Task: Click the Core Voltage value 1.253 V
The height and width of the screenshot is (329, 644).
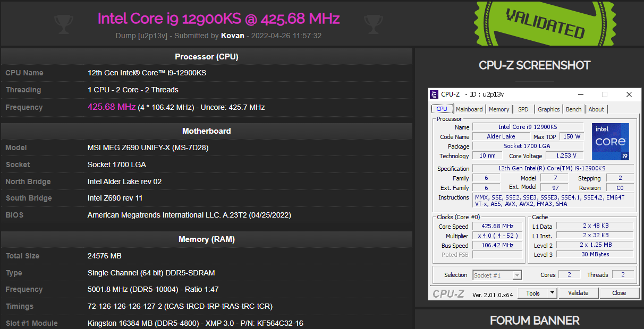Action: tap(565, 156)
